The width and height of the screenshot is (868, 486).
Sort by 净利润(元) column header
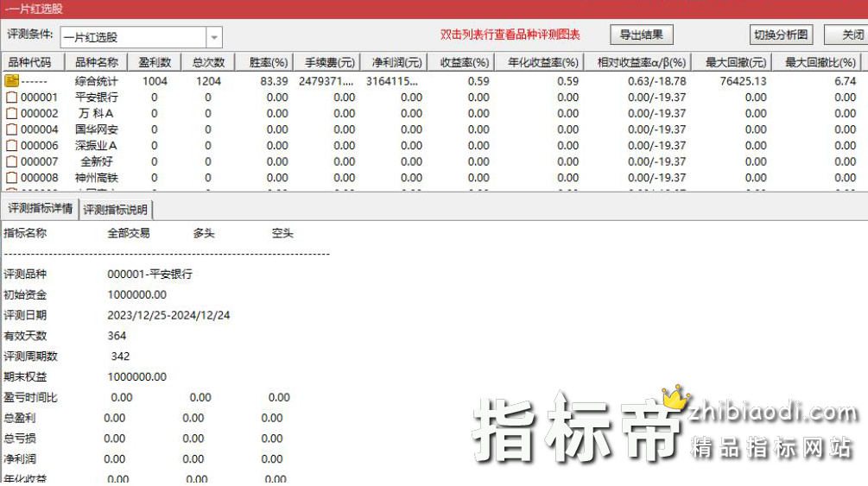click(394, 62)
